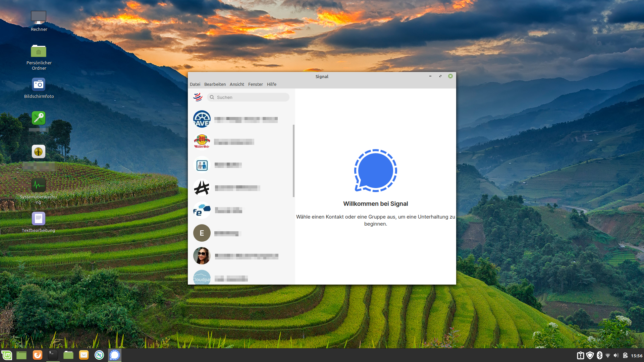Viewport: 644px width, 362px height.
Task: Open the PAVE group conversation avatar
Action: pos(202,119)
